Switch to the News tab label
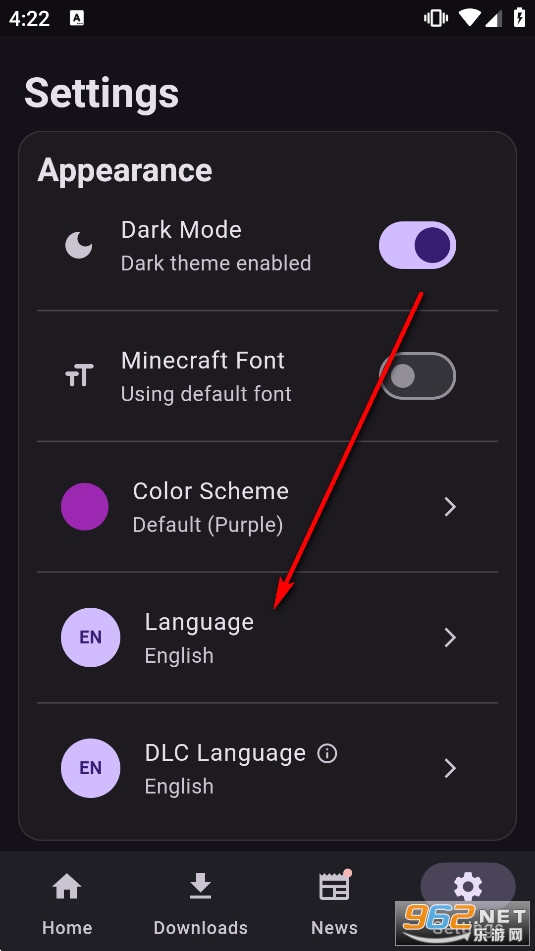The width and height of the screenshot is (535, 951). point(334,928)
